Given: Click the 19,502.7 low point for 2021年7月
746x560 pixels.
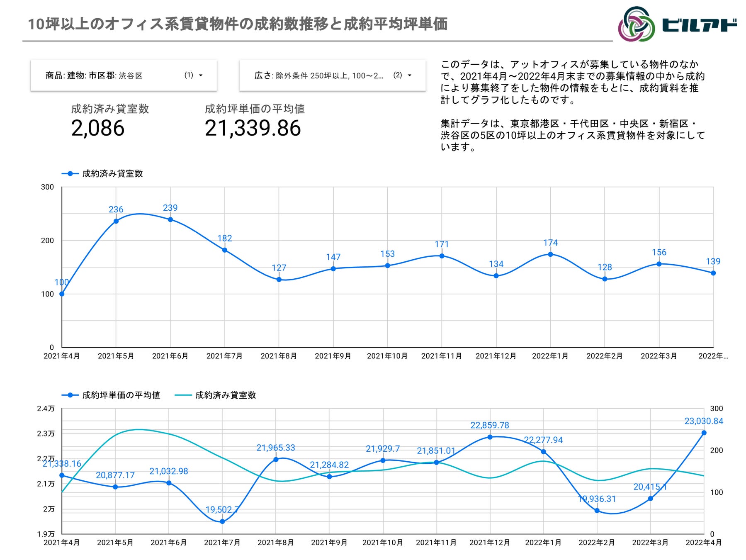Looking at the screenshot, I should point(222,521).
